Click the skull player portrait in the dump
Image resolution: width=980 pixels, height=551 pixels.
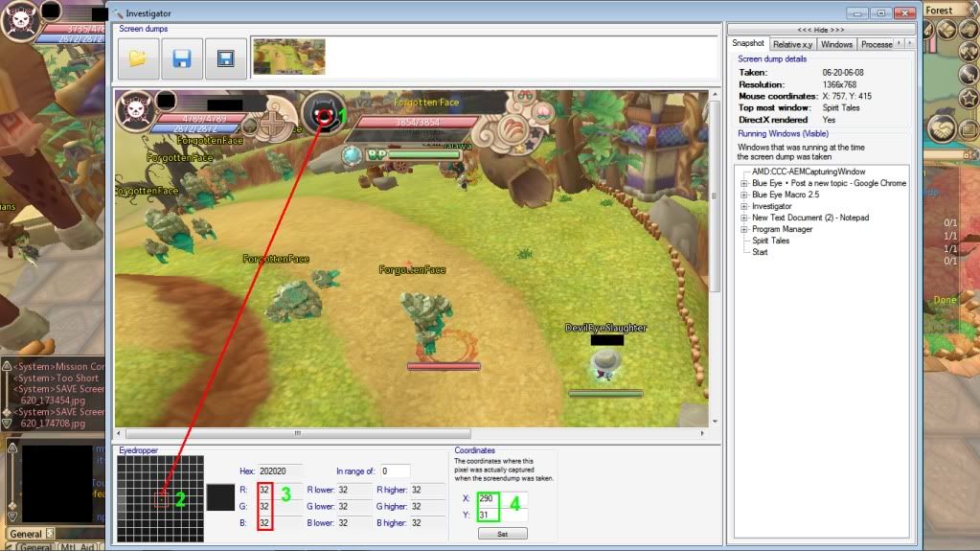(x=136, y=111)
